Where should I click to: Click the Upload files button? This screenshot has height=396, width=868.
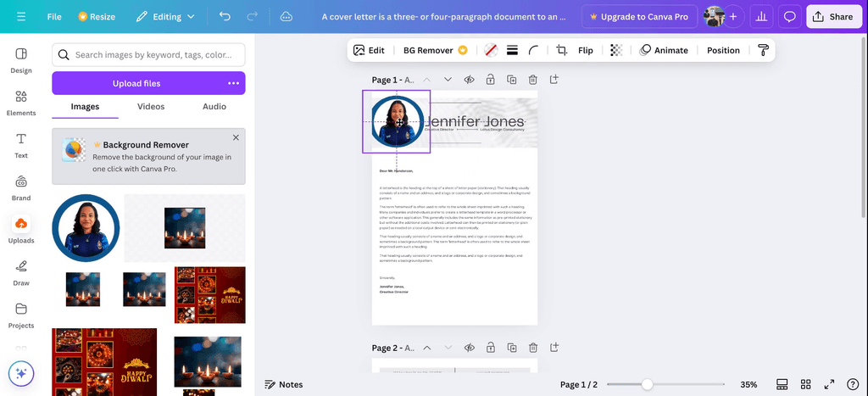tap(136, 84)
